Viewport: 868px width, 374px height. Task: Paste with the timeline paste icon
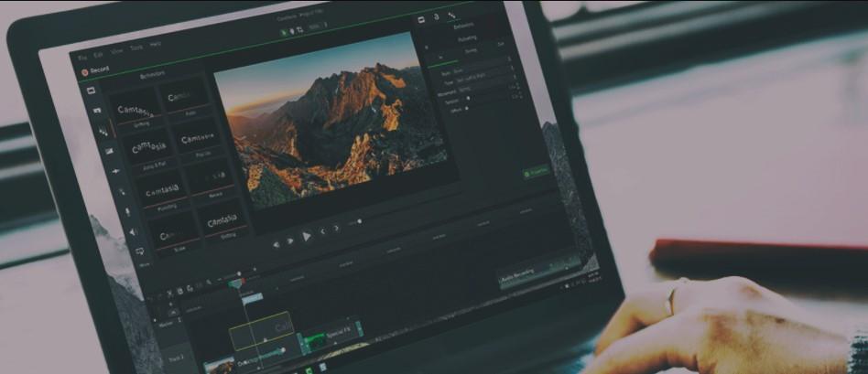coord(190,289)
